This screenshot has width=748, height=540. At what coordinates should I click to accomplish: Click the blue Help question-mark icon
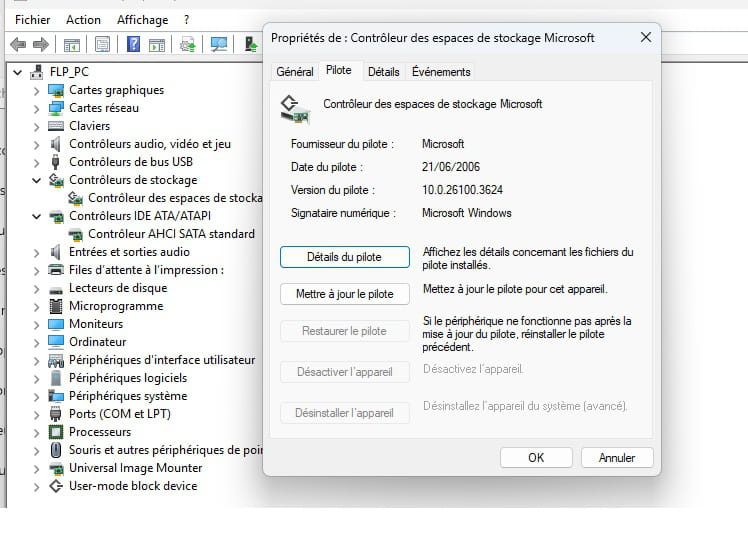coord(133,44)
